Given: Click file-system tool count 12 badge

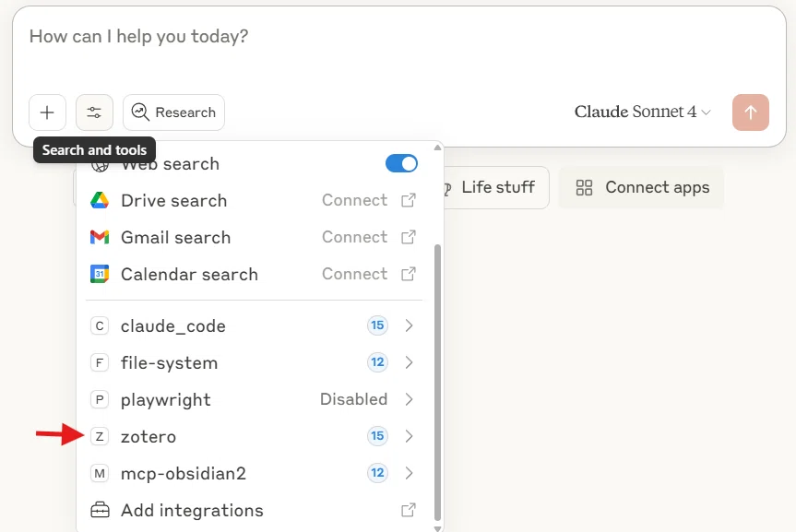Looking at the screenshot, I should point(377,362).
